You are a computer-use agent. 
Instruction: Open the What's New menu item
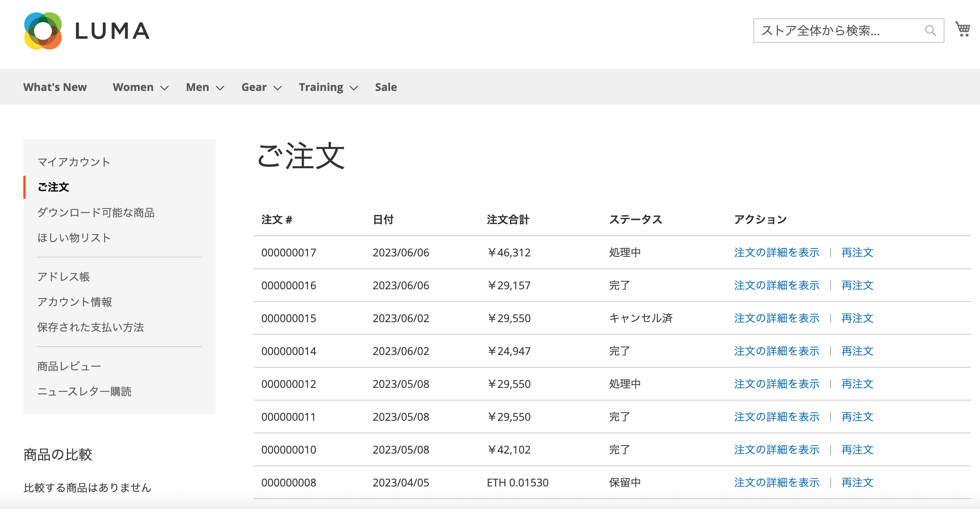[x=55, y=87]
